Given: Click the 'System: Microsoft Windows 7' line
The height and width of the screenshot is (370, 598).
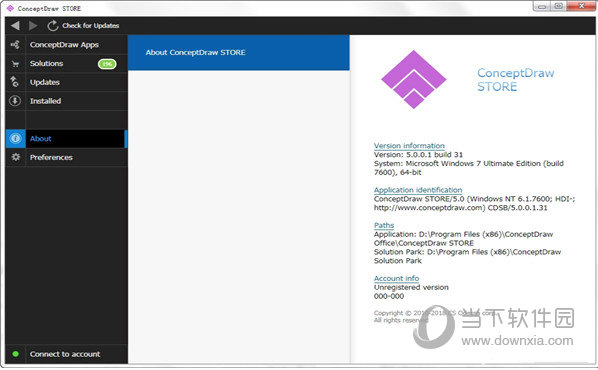Looking at the screenshot, I should (x=469, y=168).
